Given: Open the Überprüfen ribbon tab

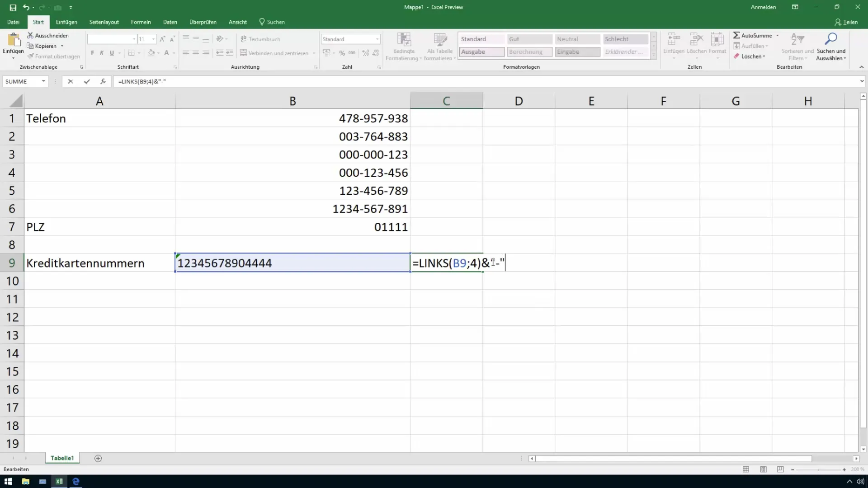Looking at the screenshot, I should [x=203, y=22].
